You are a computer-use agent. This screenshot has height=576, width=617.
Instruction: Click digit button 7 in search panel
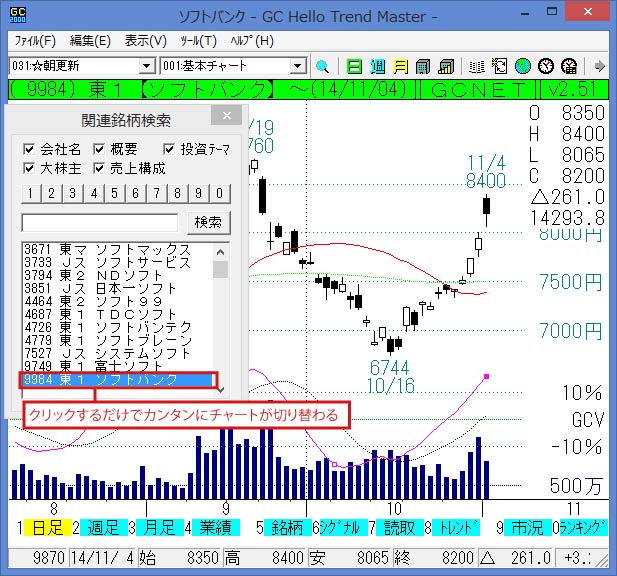click(x=157, y=193)
